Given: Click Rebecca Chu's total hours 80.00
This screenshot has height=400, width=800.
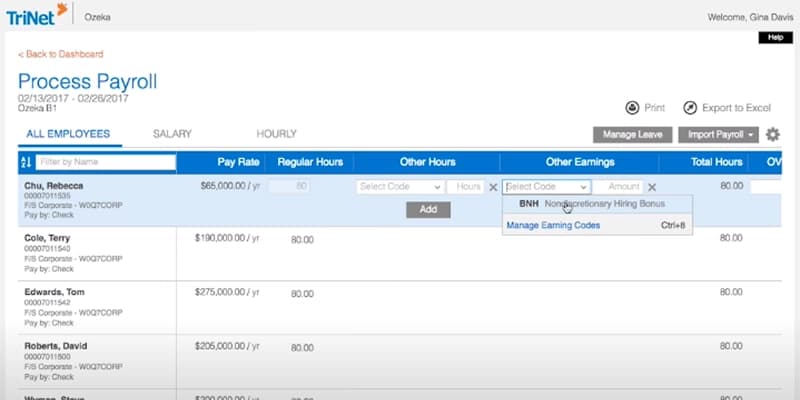Looking at the screenshot, I should (x=731, y=186).
